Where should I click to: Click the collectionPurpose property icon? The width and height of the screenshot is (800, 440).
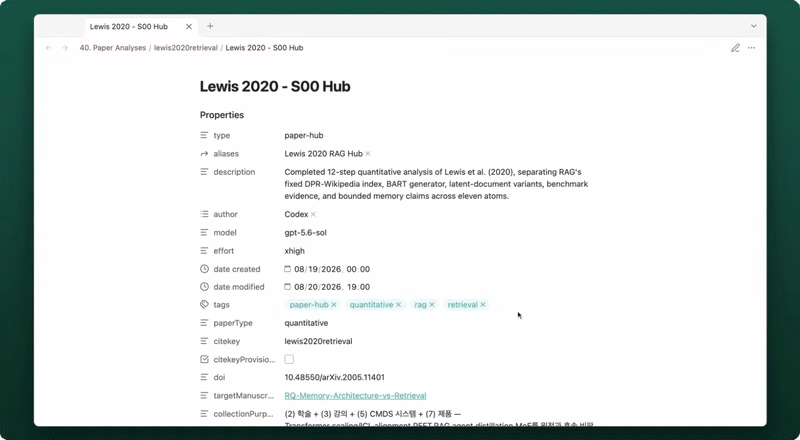point(204,414)
